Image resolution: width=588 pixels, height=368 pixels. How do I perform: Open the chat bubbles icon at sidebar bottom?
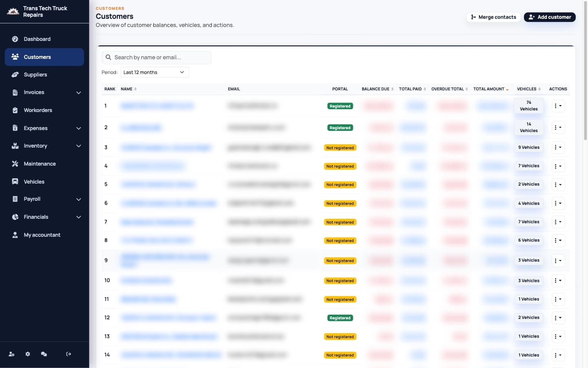(44, 354)
